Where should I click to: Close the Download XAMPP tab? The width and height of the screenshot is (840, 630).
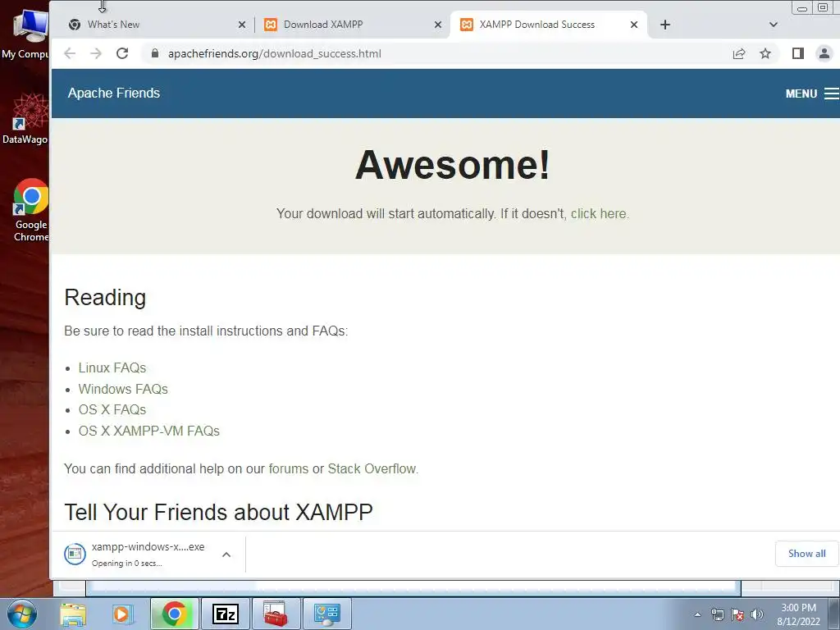coord(438,25)
